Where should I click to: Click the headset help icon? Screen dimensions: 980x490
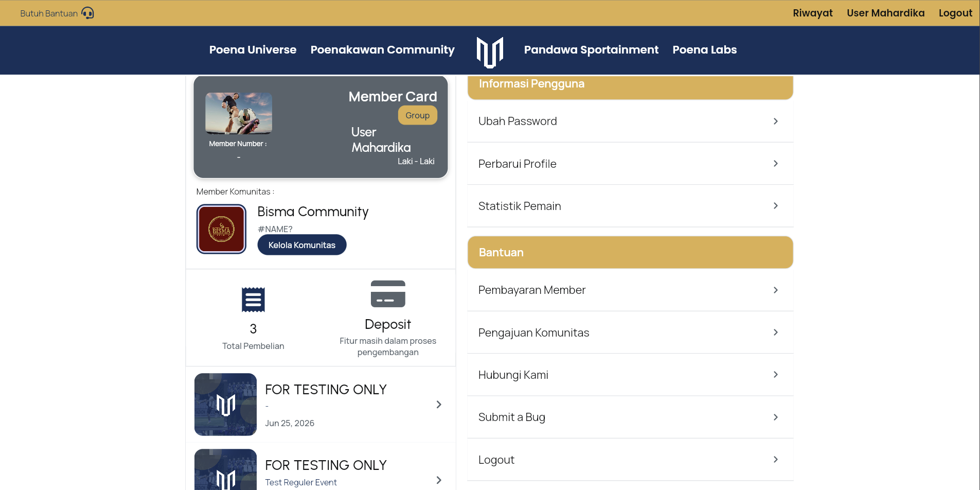(x=88, y=13)
